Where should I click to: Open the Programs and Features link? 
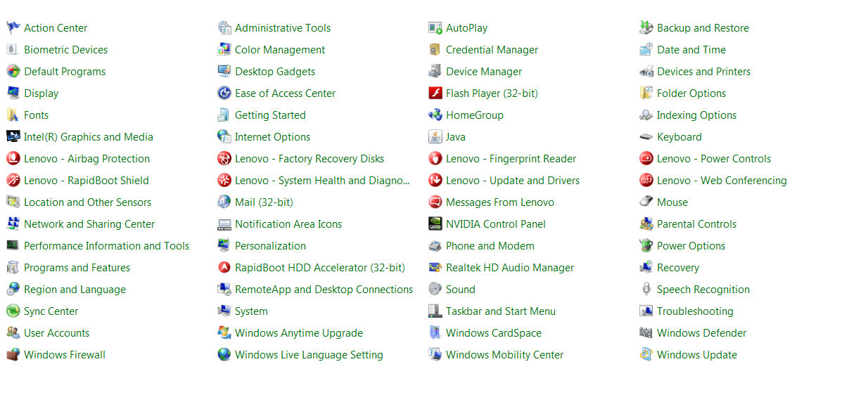(x=77, y=268)
